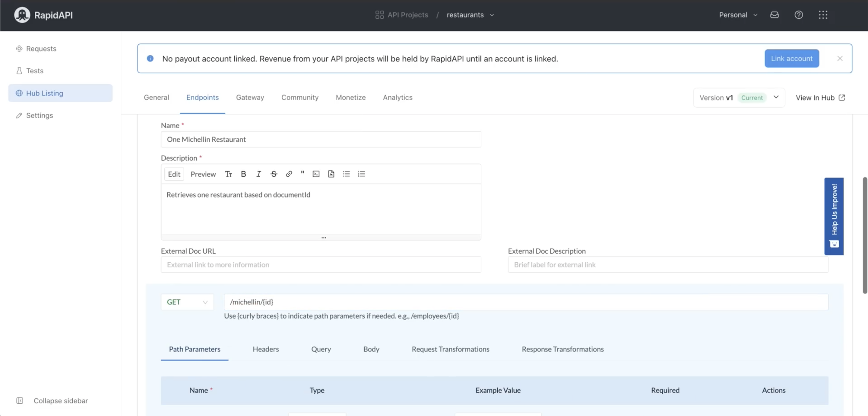Viewport: 868px width, 416px height.
Task: Open the inbox icon in header
Action: (x=774, y=15)
